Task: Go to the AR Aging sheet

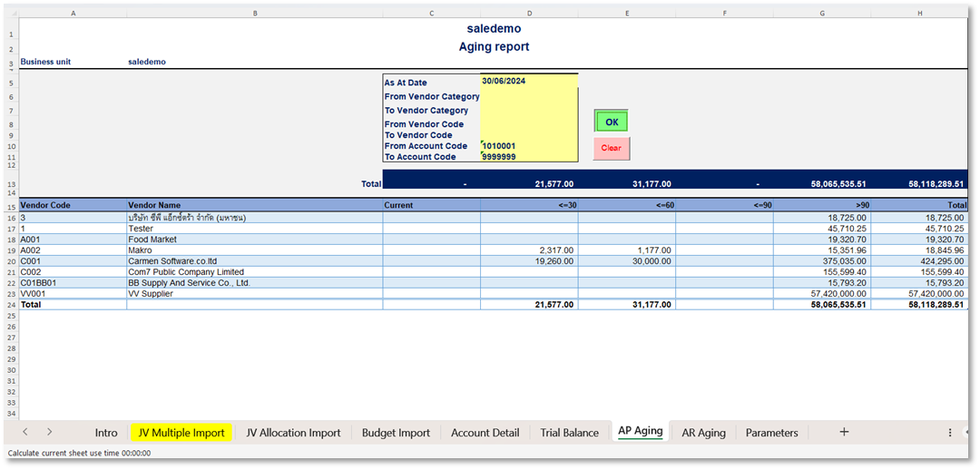Action: tap(703, 433)
